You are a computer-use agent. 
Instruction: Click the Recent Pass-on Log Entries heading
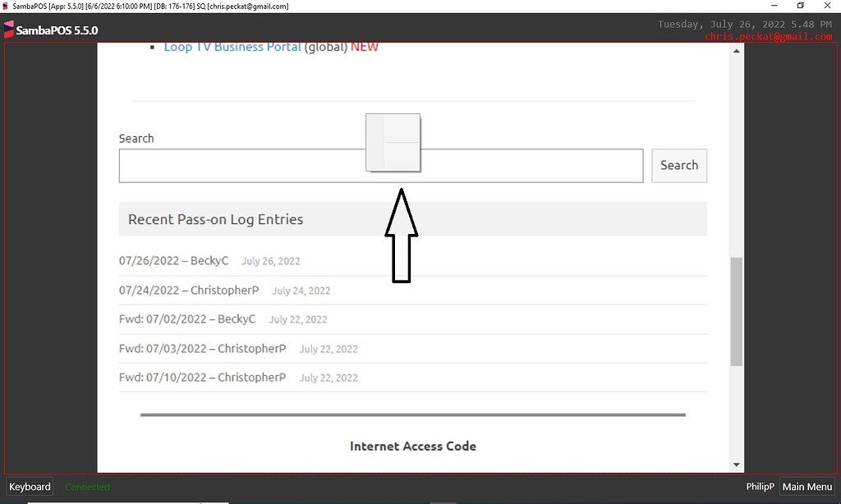(215, 219)
